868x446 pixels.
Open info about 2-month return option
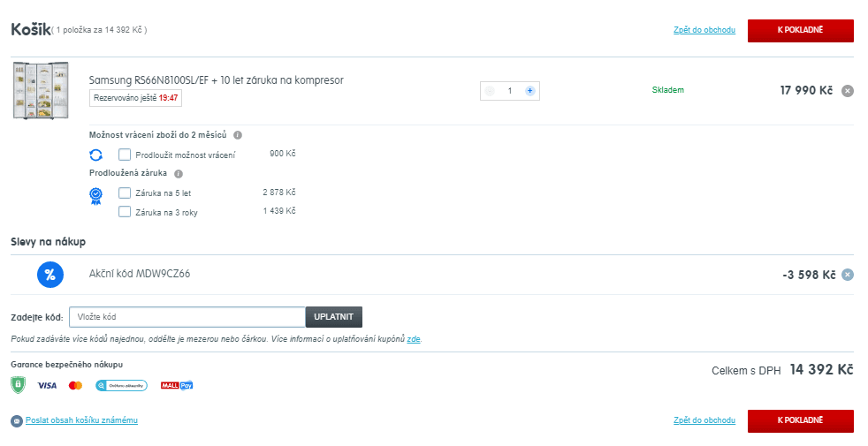[238, 135]
